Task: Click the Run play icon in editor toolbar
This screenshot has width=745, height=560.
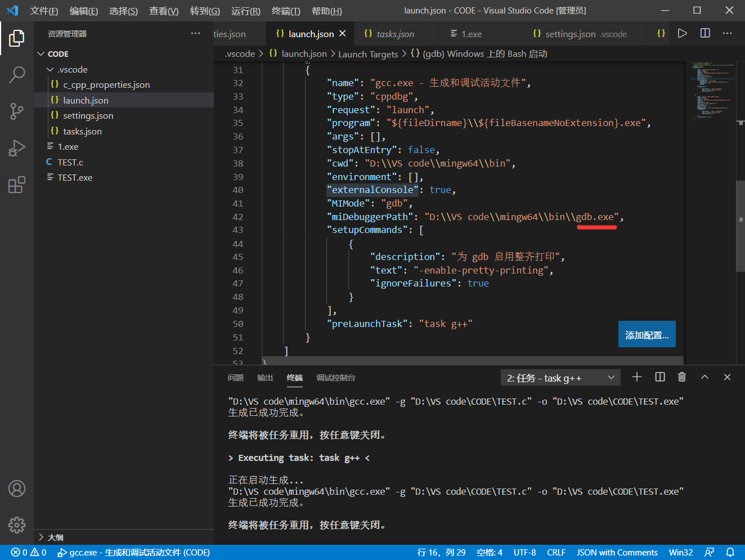Action: (x=683, y=33)
